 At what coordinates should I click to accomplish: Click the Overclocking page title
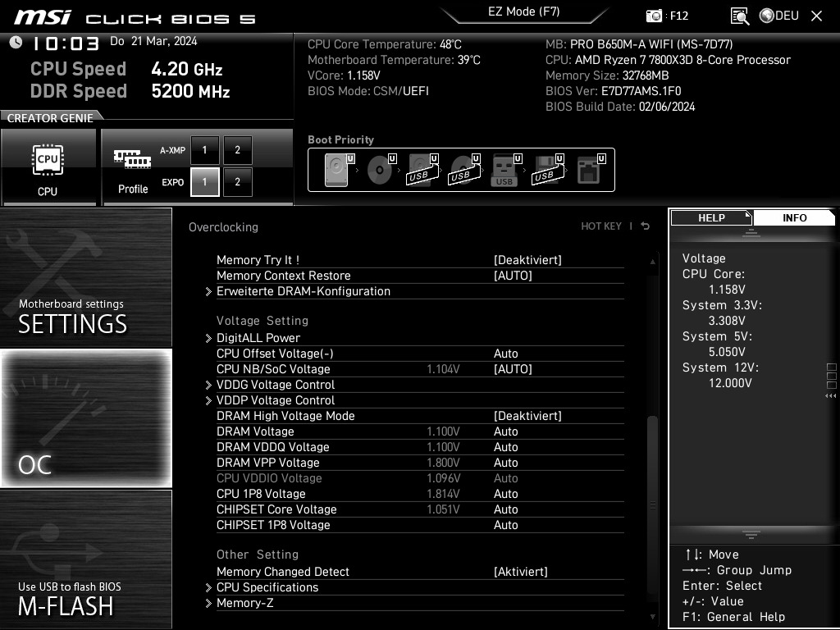[223, 227]
